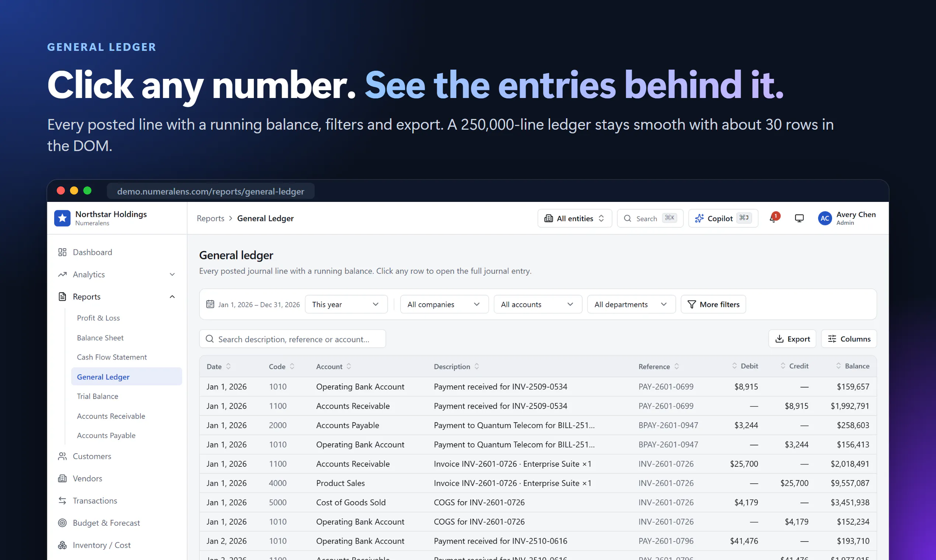This screenshot has height=560, width=936.
Task: Click the Vendors building icon
Action: 62,479
